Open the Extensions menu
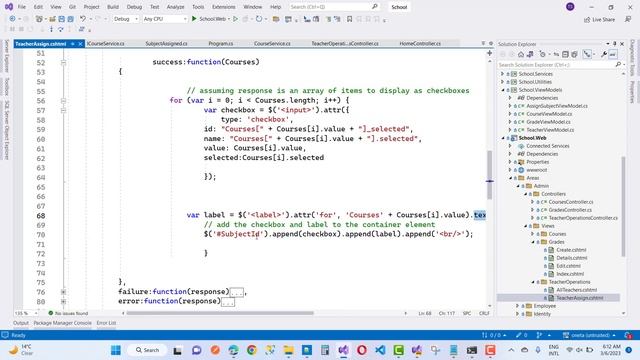 (224, 7)
